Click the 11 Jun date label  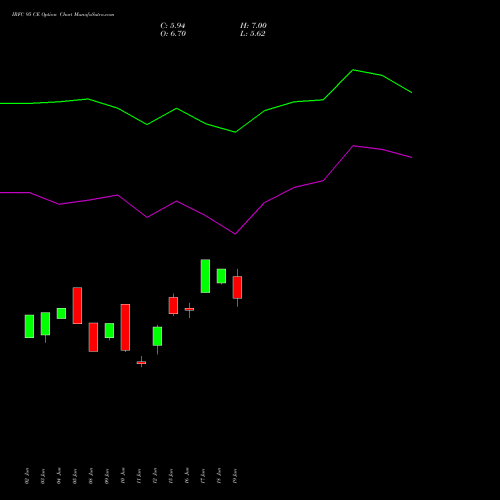(139, 476)
